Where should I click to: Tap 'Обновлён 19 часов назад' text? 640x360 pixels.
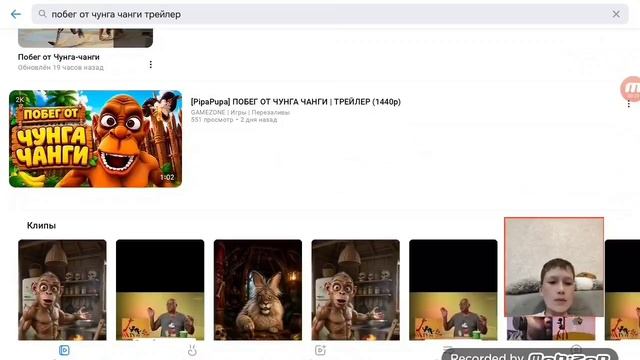coord(60,67)
